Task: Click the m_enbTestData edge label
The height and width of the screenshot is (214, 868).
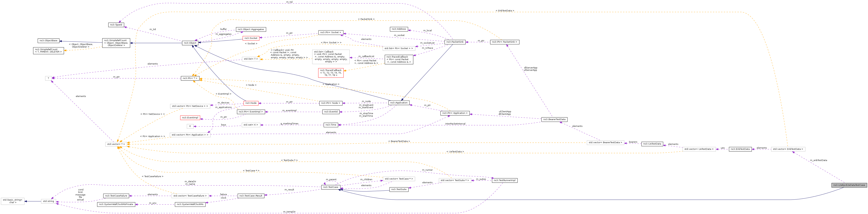Action: pos(818,160)
